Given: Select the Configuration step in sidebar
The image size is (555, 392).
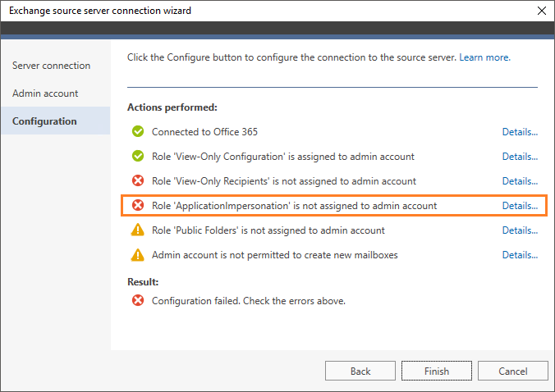Looking at the screenshot, I should pos(56,121).
